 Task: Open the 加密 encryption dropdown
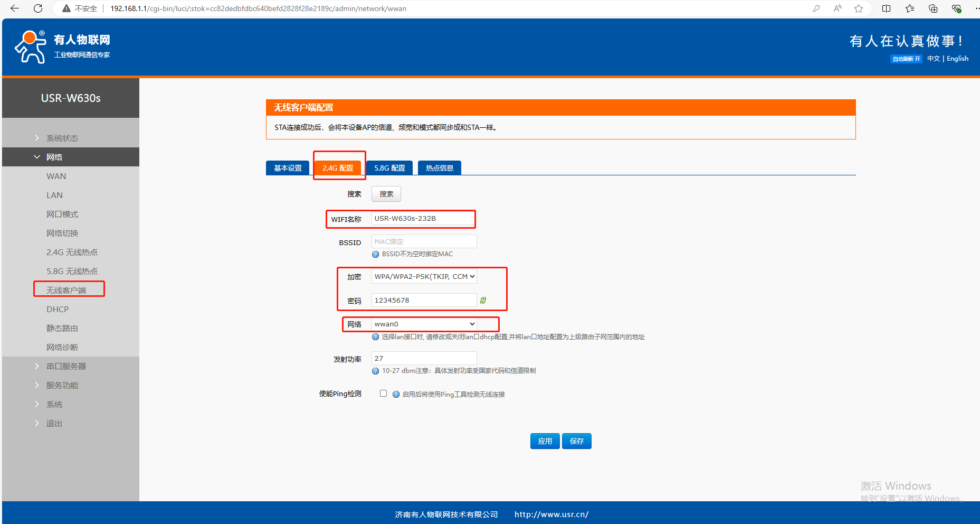(424, 276)
